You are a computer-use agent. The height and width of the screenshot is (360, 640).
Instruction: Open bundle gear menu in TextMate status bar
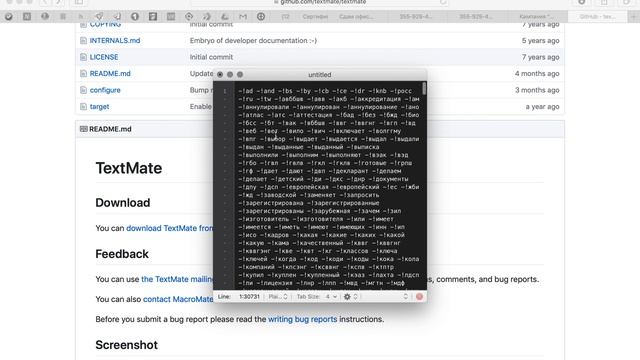click(x=350, y=297)
